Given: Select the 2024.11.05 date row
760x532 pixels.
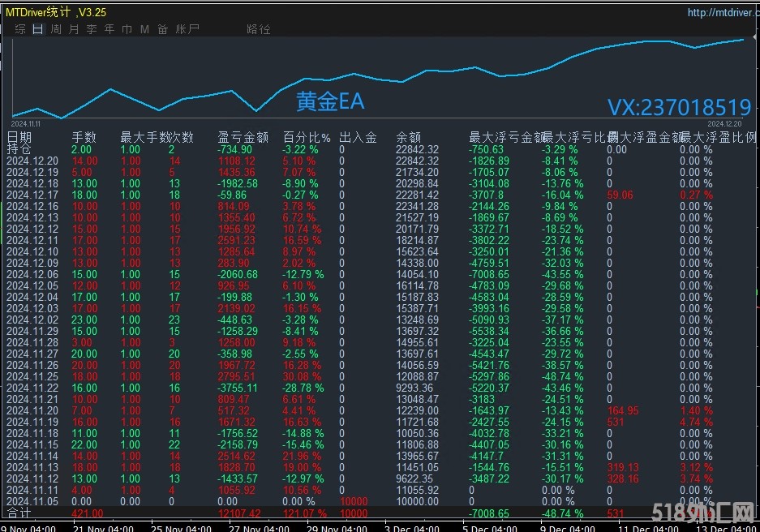Looking at the screenshot, I should (32, 501).
